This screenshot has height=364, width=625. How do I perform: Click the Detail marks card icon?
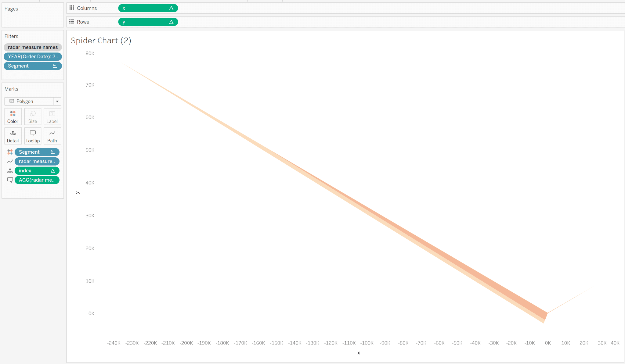(13, 136)
